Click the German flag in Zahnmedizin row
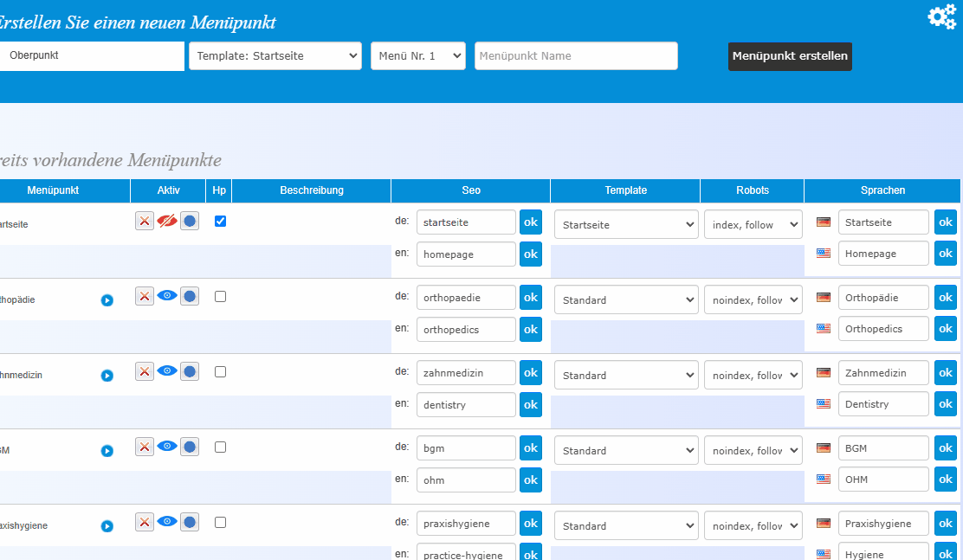 click(823, 373)
